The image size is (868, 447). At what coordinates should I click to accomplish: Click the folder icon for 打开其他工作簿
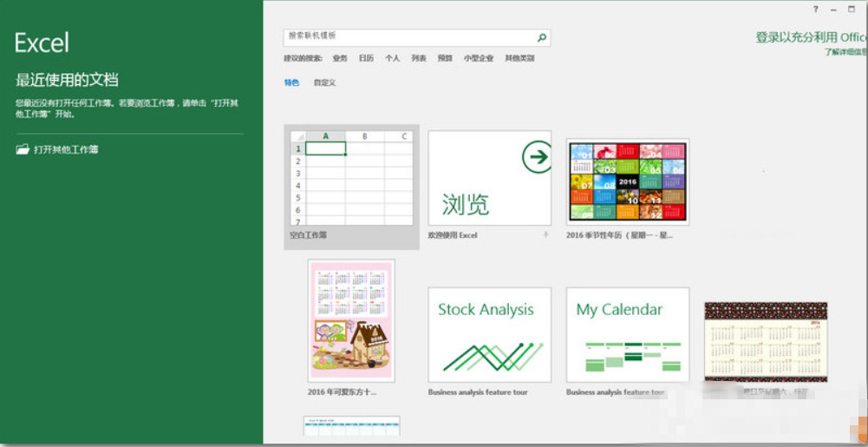tap(23, 149)
